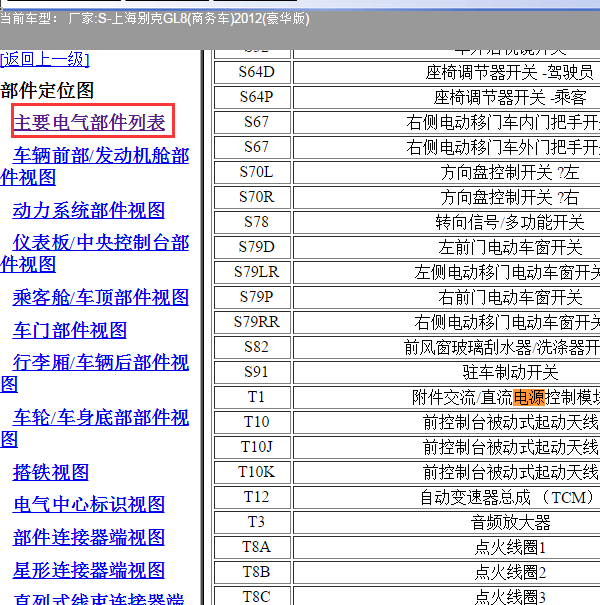The height and width of the screenshot is (605, 600).
Task: Open 主要电气部件列表 link
Action: 89,123
